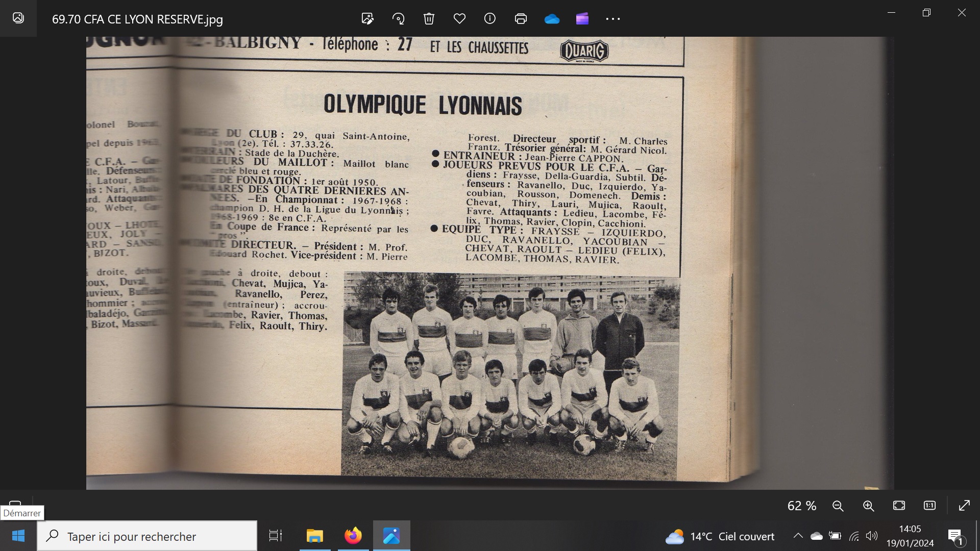Click the Edit image icon
Viewport: 980px width, 551px height.
367,19
